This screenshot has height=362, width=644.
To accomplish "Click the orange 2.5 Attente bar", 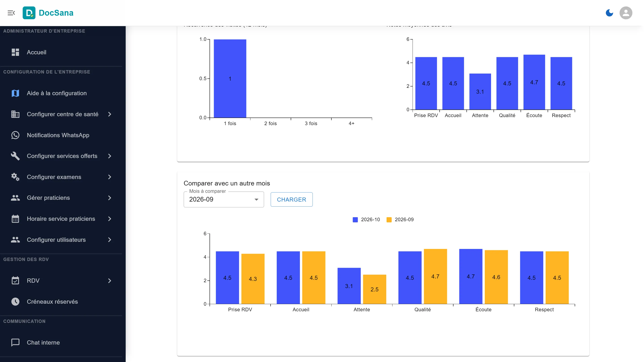I will pyautogui.click(x=375, y=289).
